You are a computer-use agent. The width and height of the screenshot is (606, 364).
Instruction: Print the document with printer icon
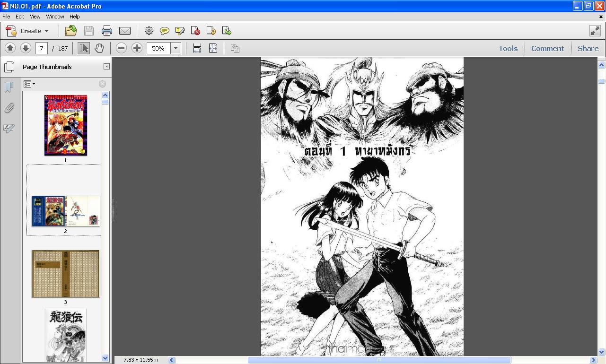tap(107, 31)
